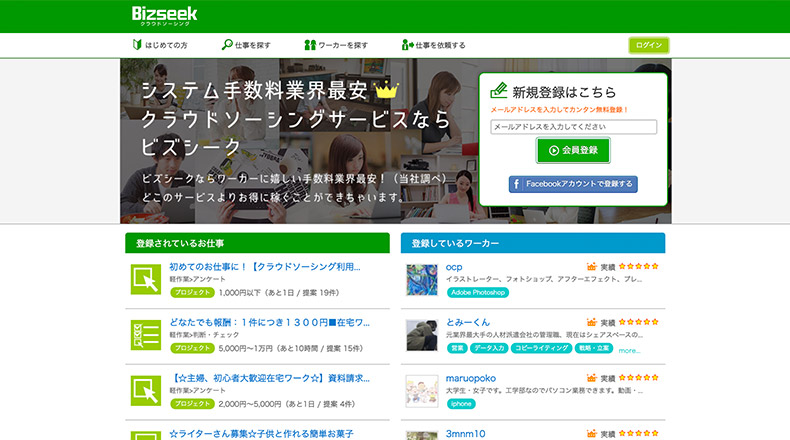
Task: Register with Facebookアカウントで登録する button
Action: tap(573, 184)
